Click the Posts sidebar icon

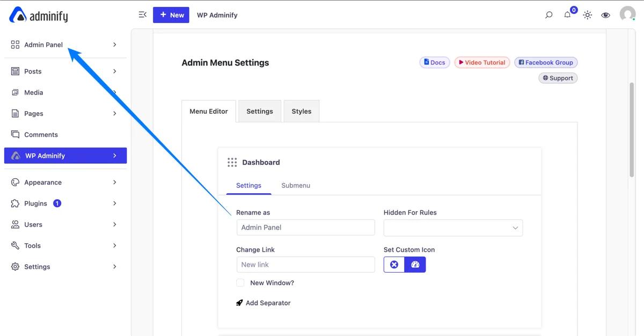[x=15, y=71]
